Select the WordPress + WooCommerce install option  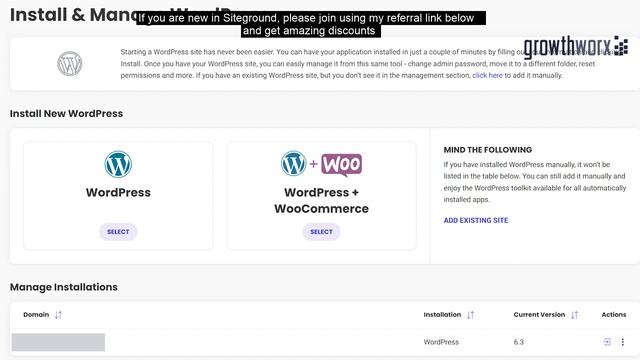point(321,232)
